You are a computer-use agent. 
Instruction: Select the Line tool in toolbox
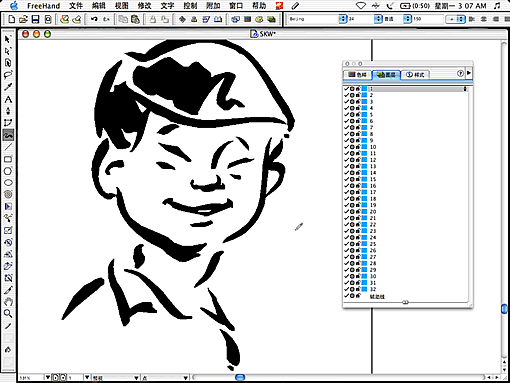tap(8, 147)
